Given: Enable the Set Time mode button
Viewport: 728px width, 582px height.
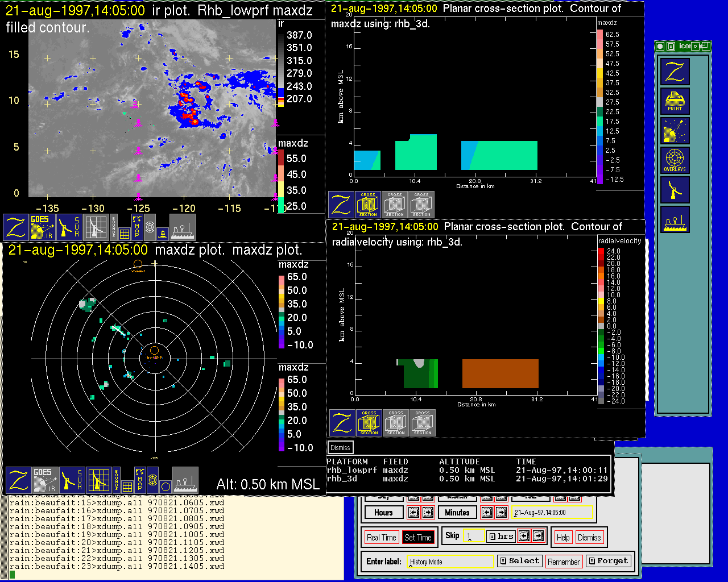Looking at the screenshot, I should click(417, 537).
